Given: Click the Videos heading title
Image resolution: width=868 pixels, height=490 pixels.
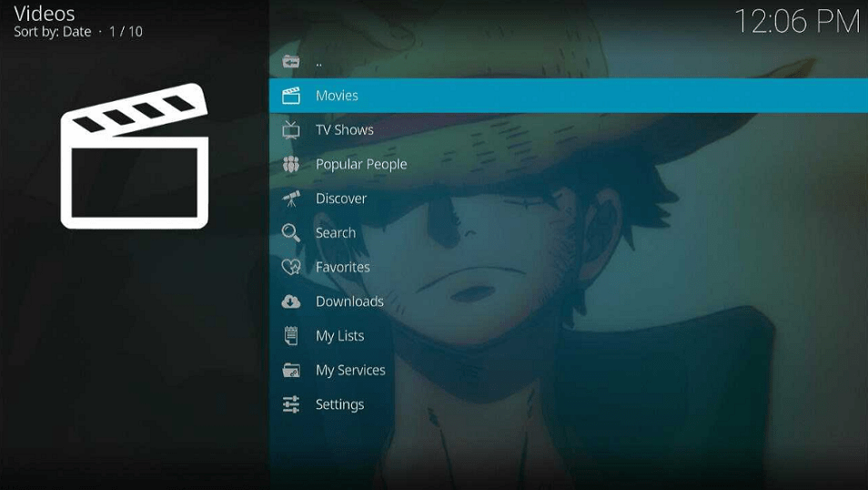Looking at the screenshot, I should point(45,14).
